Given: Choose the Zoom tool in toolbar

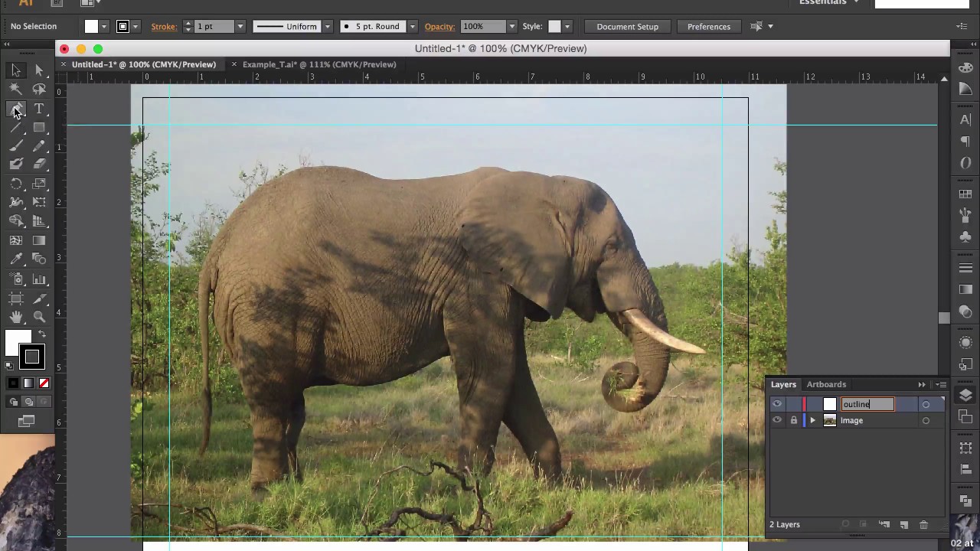Looking at the screenshot, I should click(39, 316).
